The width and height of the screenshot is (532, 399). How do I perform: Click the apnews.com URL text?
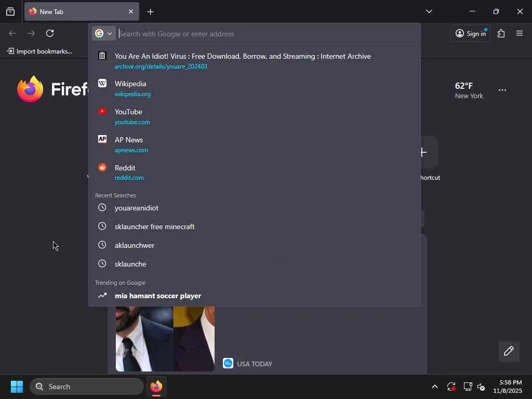[131, 150]
